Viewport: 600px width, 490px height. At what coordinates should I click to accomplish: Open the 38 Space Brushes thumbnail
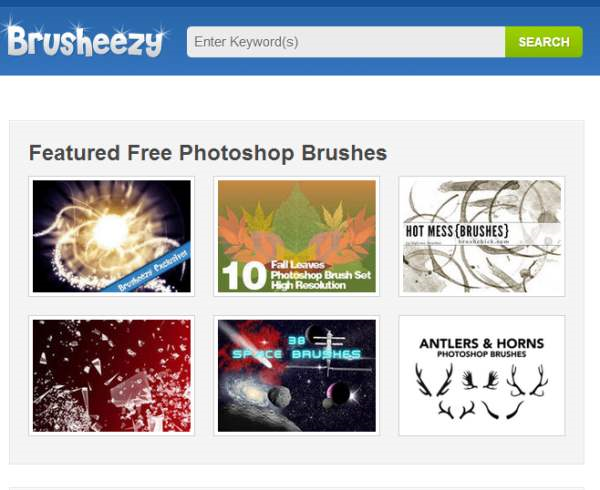pyautogui.click(x=297, y=376)
